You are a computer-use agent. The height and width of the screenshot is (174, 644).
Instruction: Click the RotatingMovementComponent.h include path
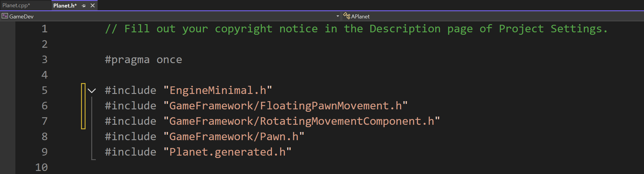(302, 121)
